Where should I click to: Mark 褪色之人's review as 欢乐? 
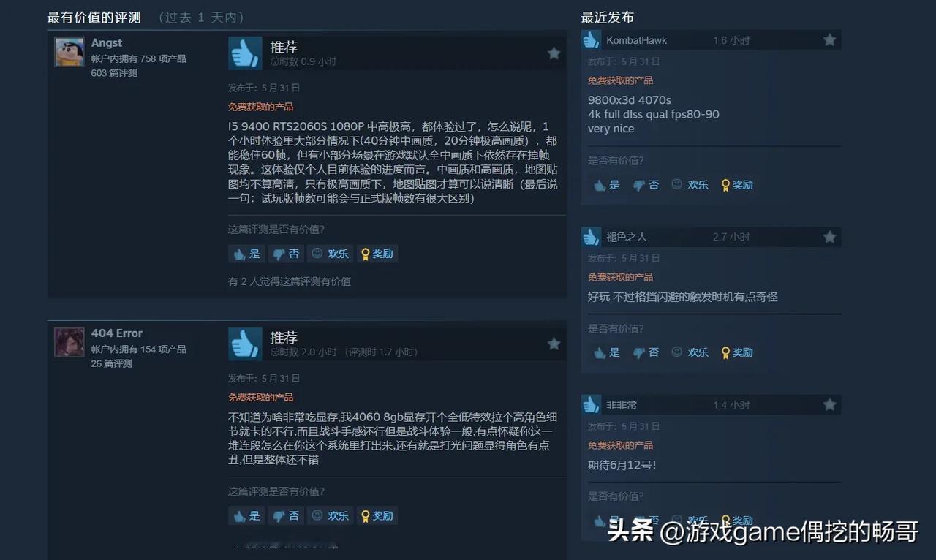click(690, 352)
